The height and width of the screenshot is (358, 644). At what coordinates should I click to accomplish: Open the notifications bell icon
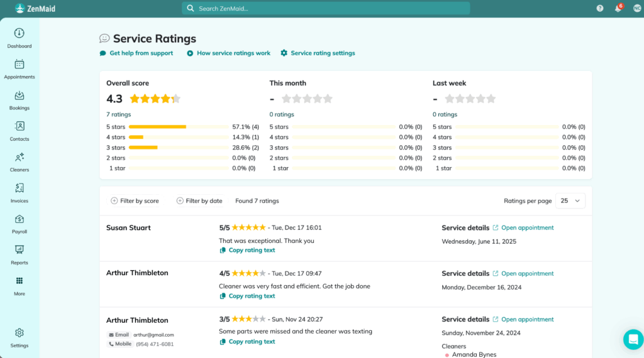click(x=618, y=9)
